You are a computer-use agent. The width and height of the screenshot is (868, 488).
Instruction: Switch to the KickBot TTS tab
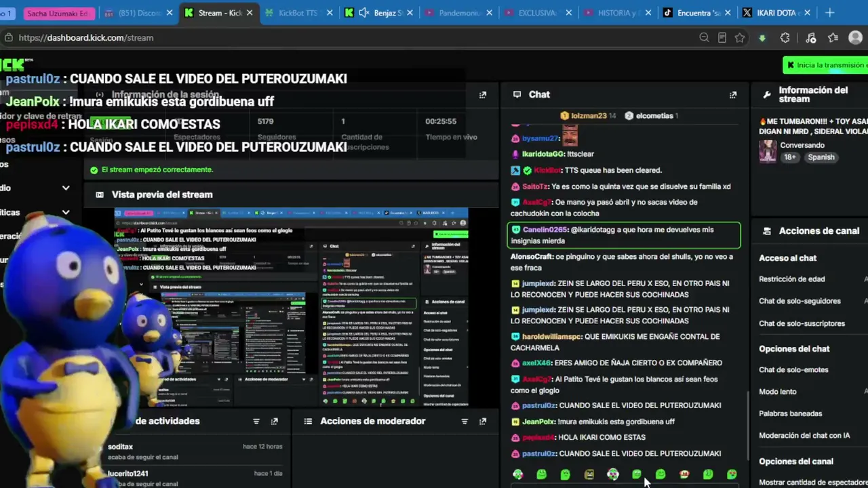click(x=298, y=13)
